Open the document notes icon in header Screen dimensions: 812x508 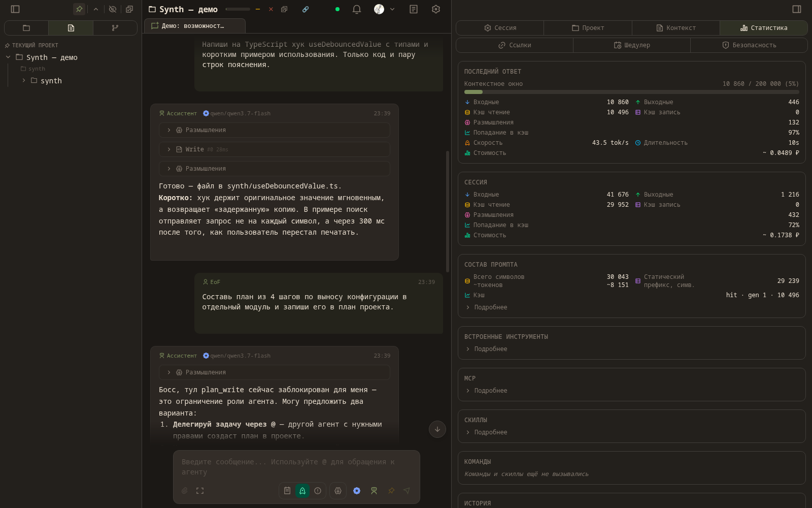pyautogui.click(x=414, y=9)
